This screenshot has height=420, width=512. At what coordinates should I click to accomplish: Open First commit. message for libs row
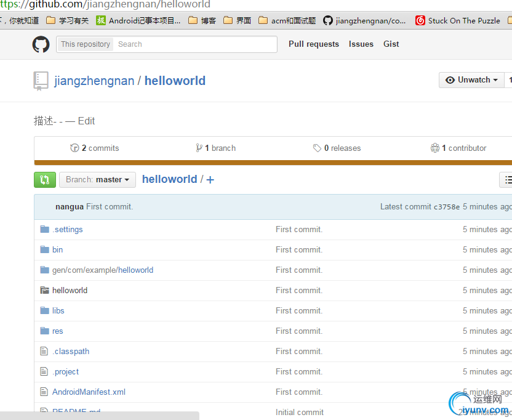coord(299,310)
